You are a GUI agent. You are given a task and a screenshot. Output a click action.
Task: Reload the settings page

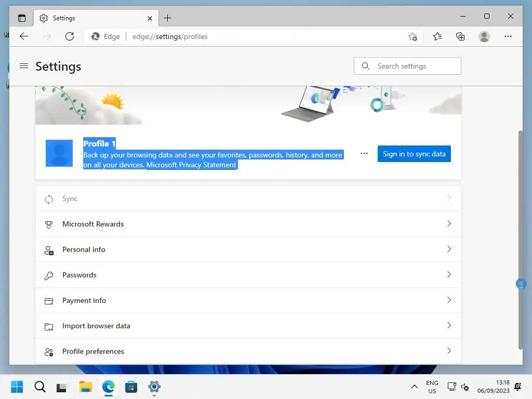(70, 36)
